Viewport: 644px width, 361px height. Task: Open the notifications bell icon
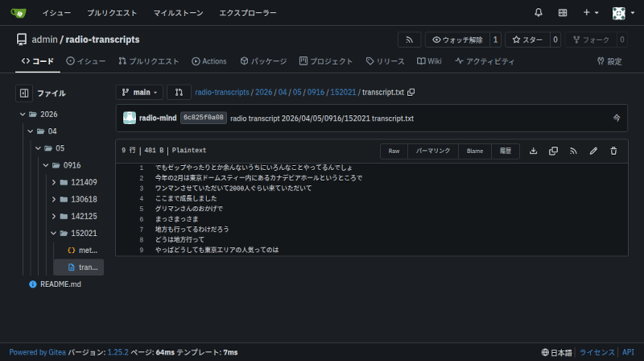pyautogui.click(x=539, y=13)
